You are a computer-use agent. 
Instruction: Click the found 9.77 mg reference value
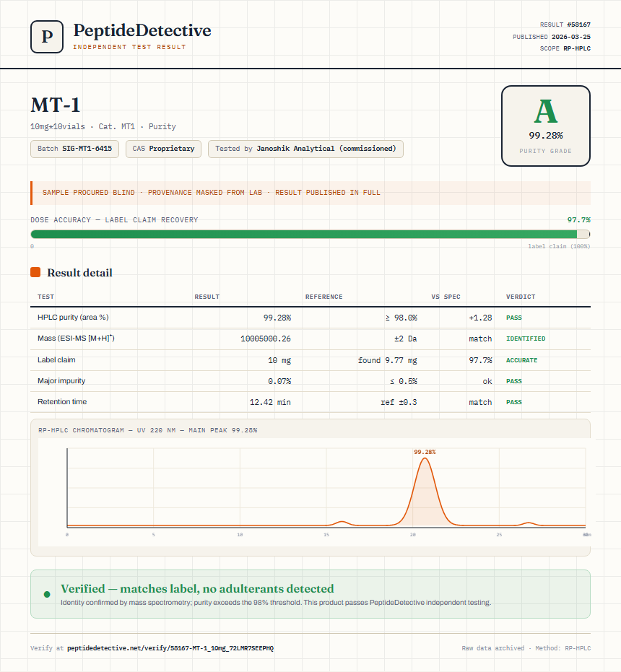tap(387, 360)
